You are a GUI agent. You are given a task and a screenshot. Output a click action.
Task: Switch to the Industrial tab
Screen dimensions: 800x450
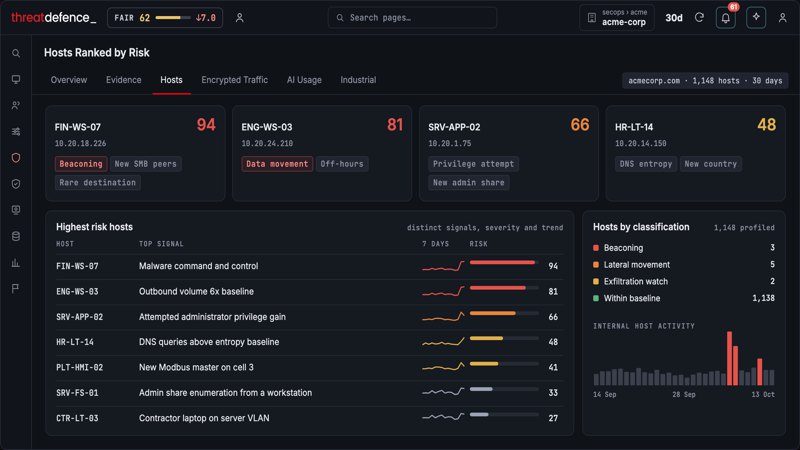pos(358,80)
